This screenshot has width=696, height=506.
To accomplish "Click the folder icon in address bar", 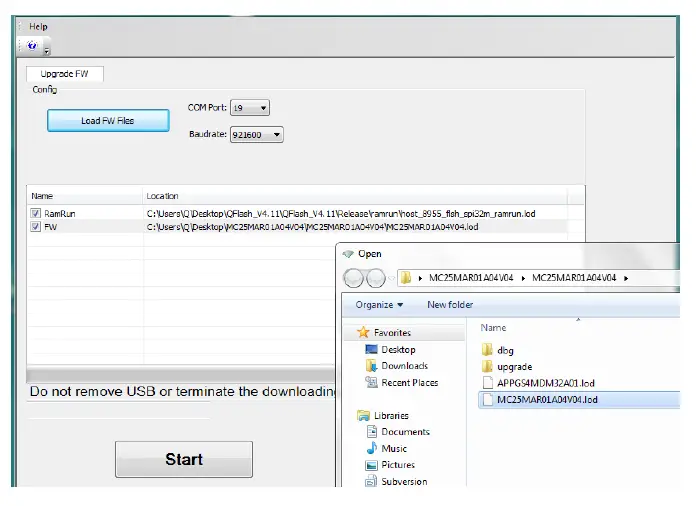I will tap(405, 278).
